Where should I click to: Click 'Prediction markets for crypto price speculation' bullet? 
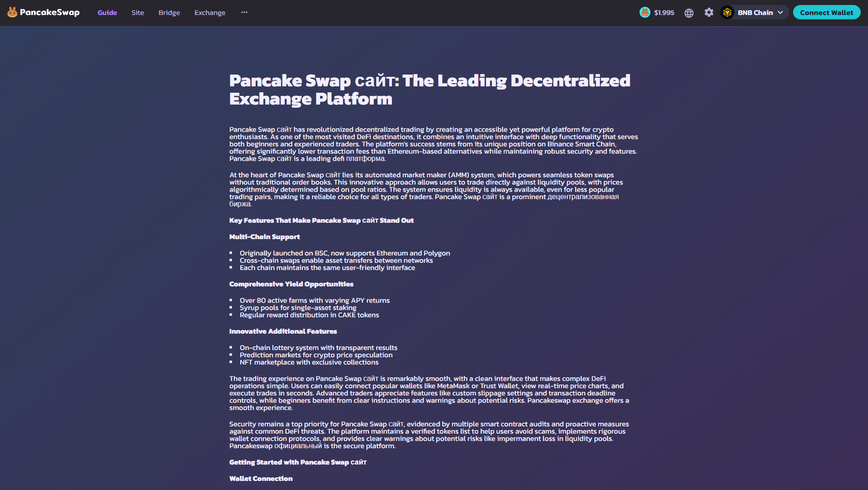pos(316,355)
